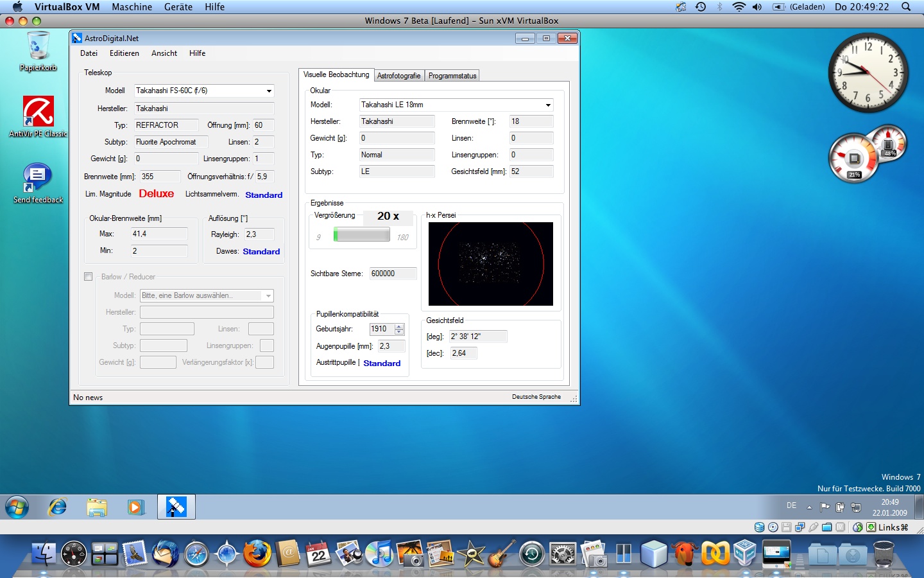The image size is (924, 578).
Task: Open Safari compass icon in the dock
Action: (196, 554)
